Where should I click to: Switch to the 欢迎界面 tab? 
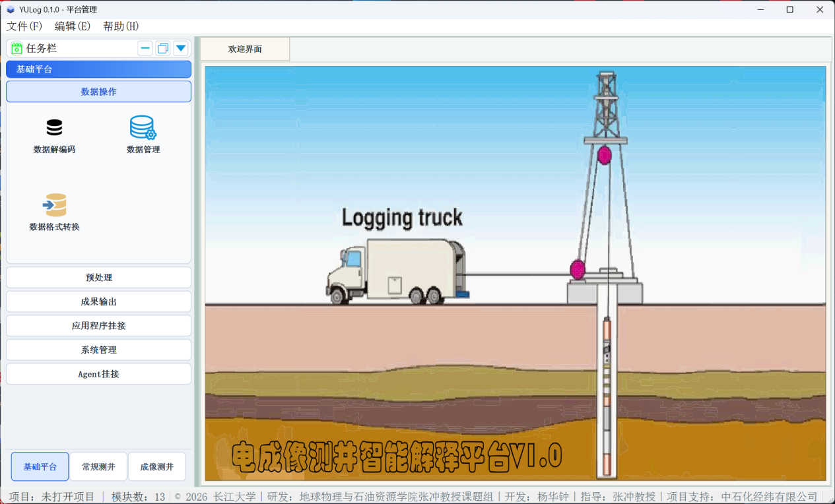tap(245, 49)
